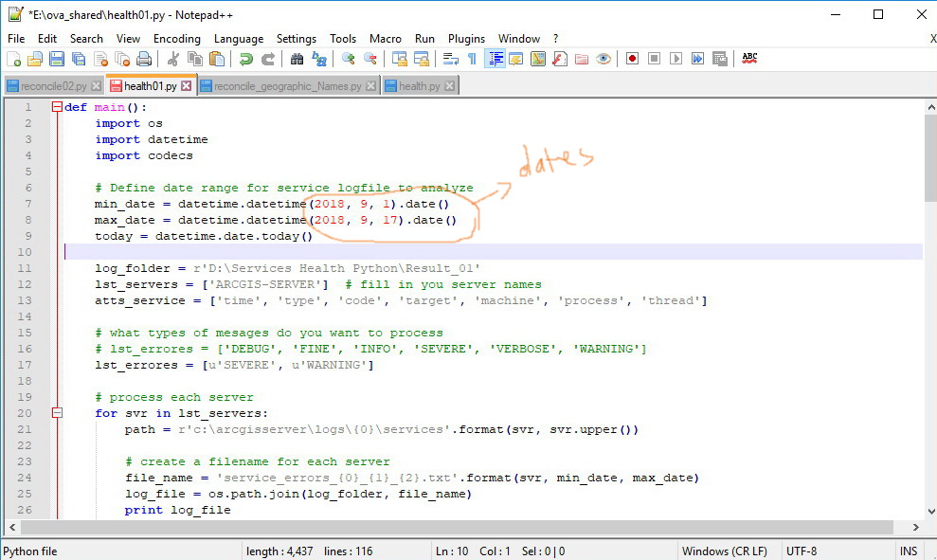
Task: Open the Settings menu
Action: 297,39
